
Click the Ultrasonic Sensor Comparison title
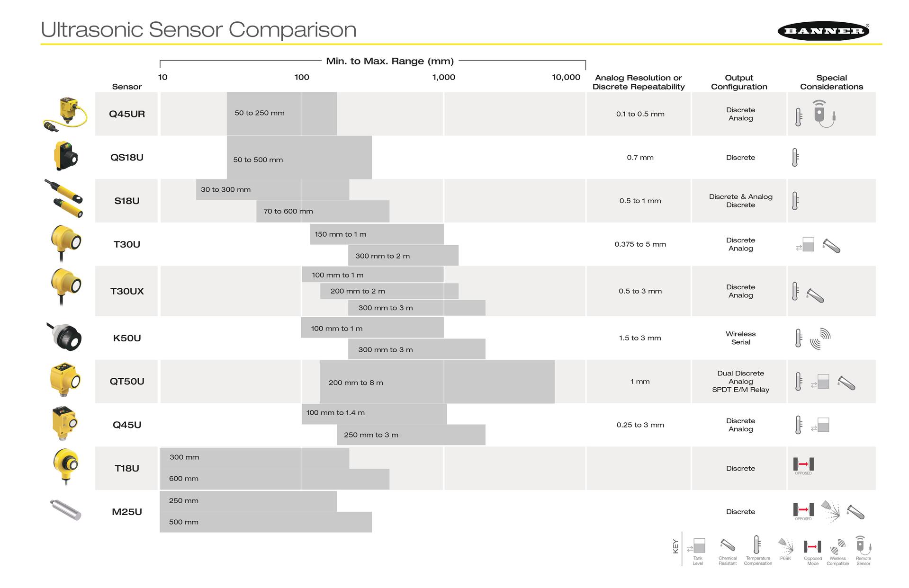pyautogui.click(x=198, y=29)
